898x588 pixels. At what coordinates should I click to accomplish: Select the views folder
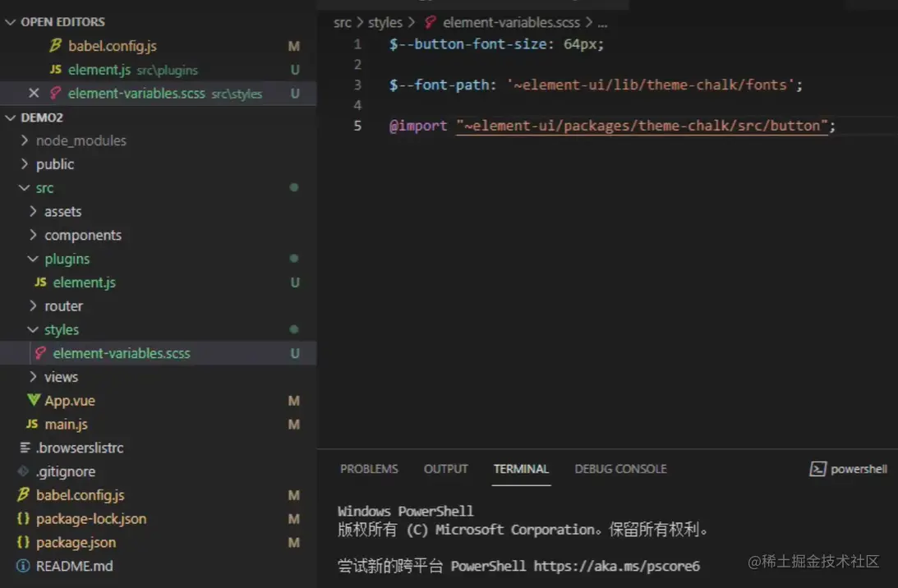[62, 377]
